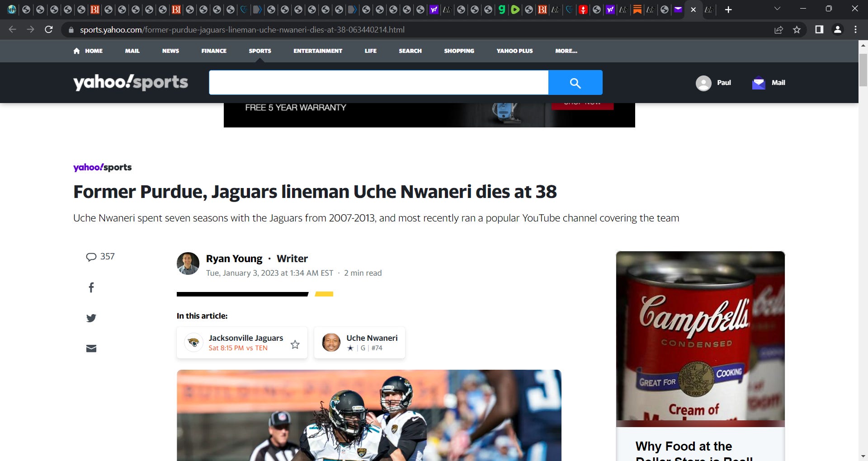Open comments via speech bubble 357
The height and width of the screenshot is (461, 868).
100,257
